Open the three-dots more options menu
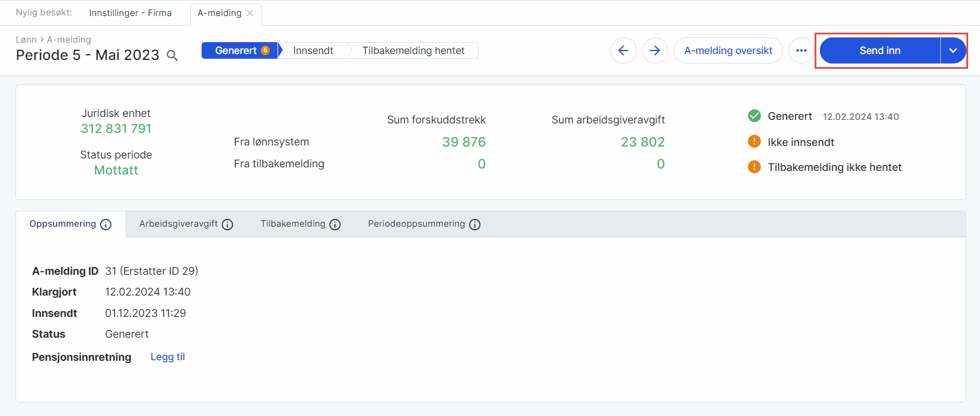The width and height of the screenshot is (980, 416). 801,50
